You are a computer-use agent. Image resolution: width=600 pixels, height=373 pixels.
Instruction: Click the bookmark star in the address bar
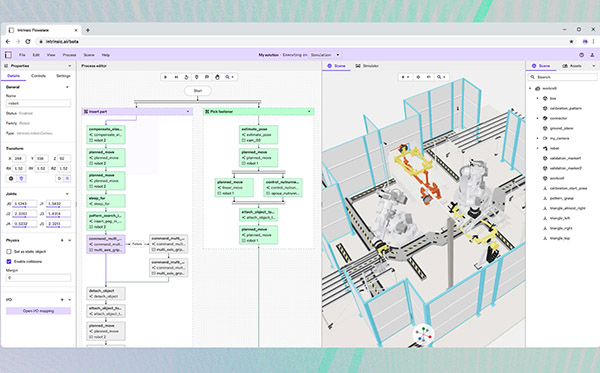572,41
